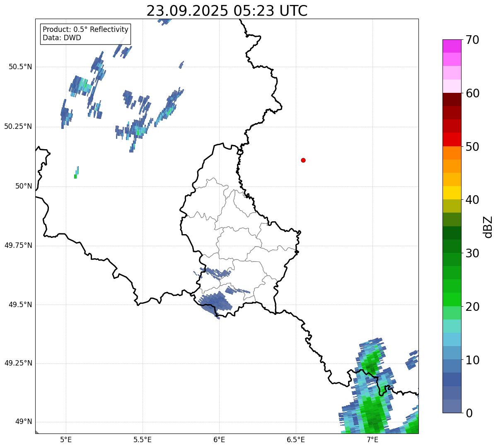Image resolution: width=498 pixels, height=448 pixels.
Task: Click the dark maroon colorbar segment below 60
Action: (452, 99)
